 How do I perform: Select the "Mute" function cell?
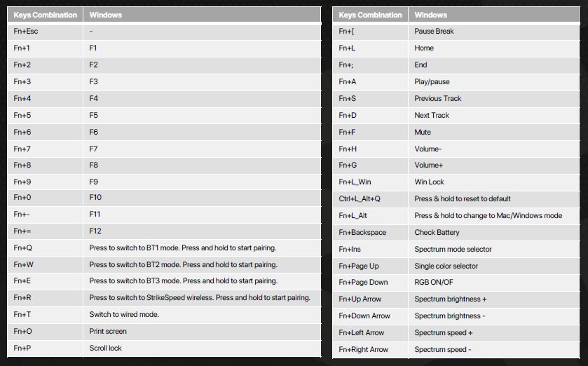coord(423,132)
